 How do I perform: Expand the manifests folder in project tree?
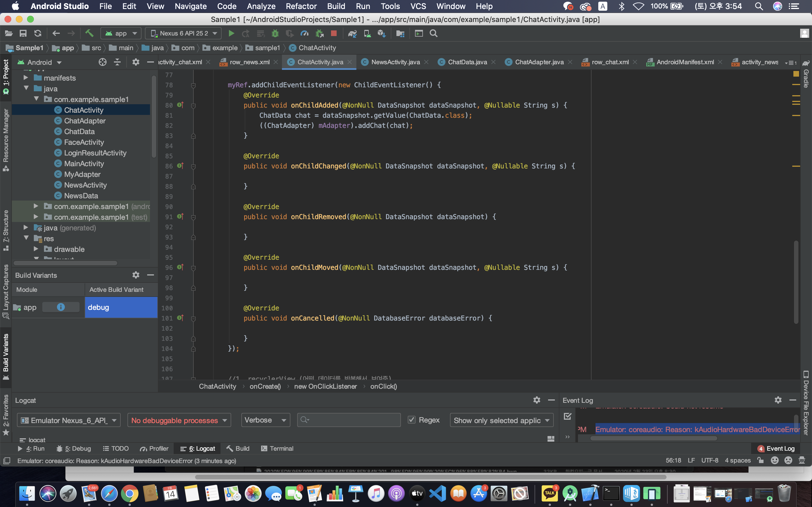[26, 78]
